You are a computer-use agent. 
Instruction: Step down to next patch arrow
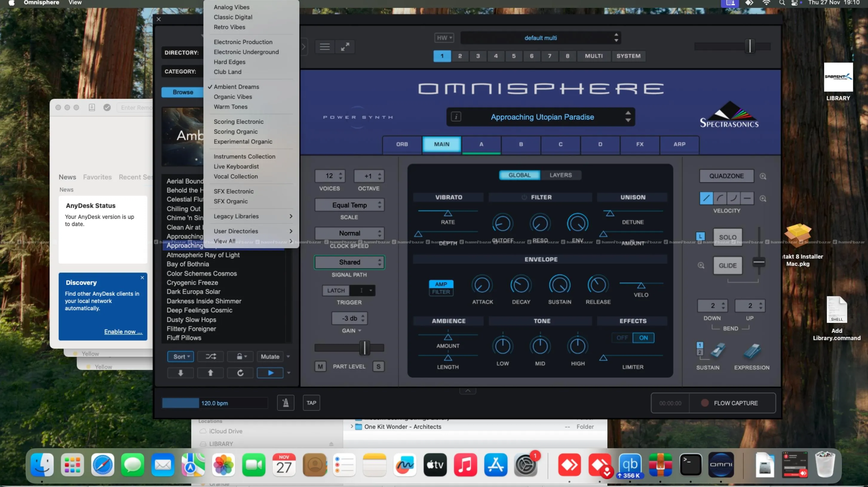181,373
